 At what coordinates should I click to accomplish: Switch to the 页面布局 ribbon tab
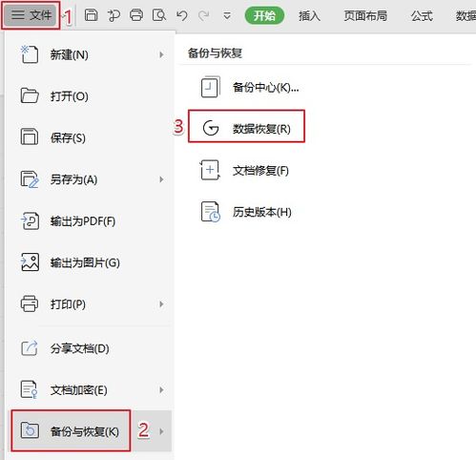click(365, 15)
